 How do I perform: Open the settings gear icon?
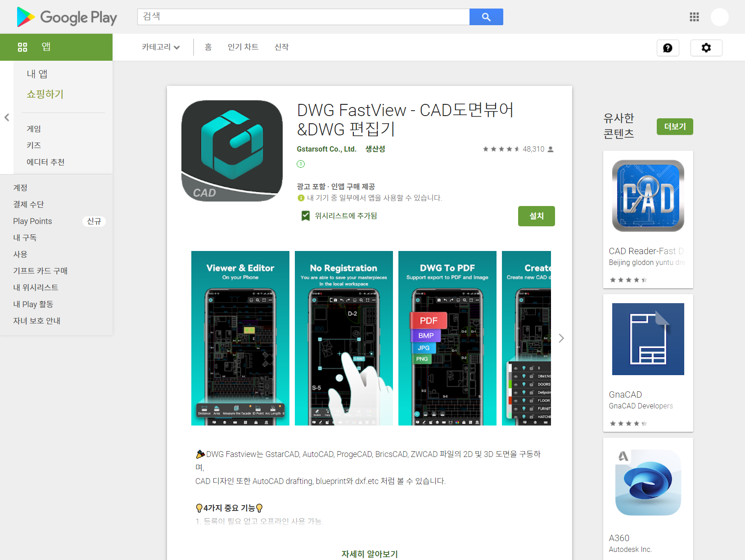[x=706, y=48]
